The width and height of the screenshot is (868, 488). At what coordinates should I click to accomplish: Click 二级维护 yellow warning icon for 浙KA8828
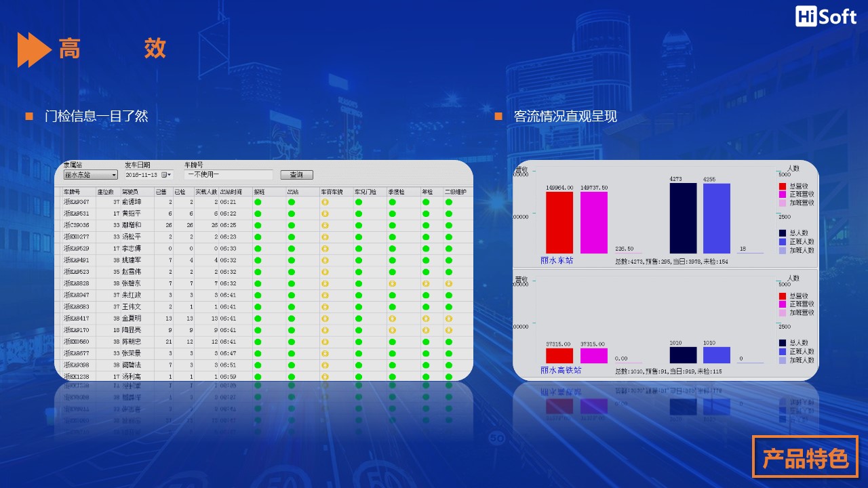449,283
